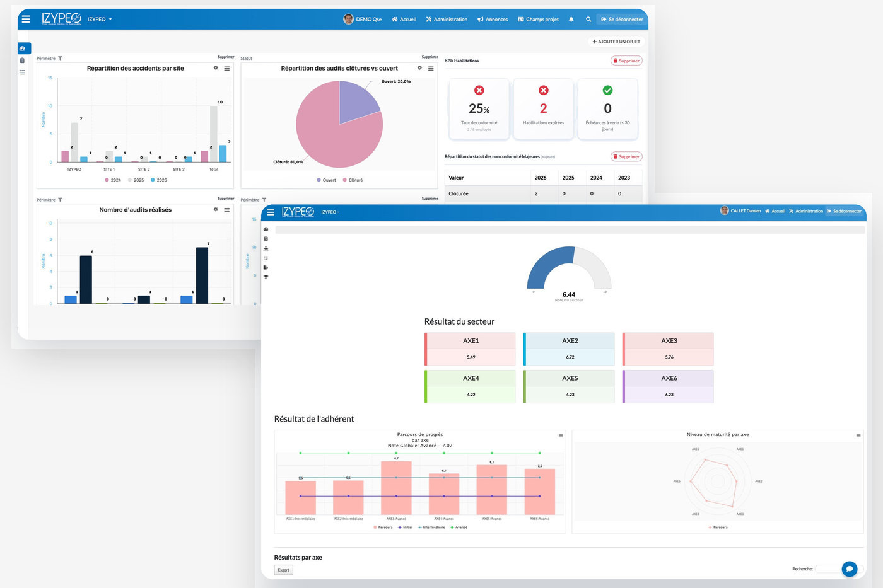
Task: Click Supprimer above the Nombre d'audits réalisés chart
Action: [x=226, y=199]
